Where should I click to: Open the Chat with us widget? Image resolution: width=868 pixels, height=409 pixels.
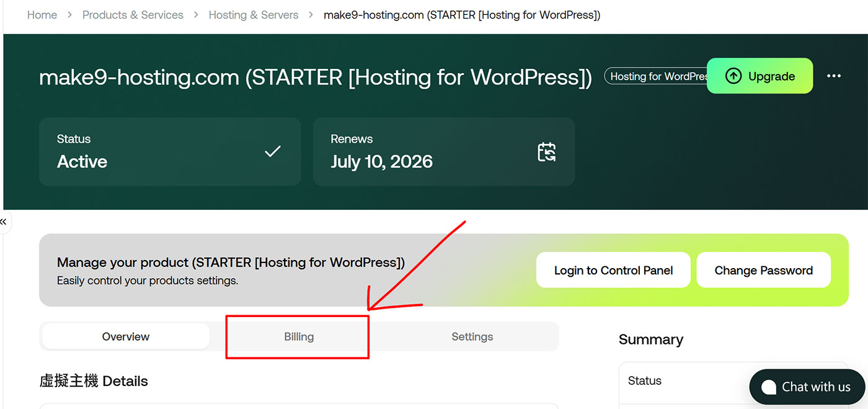click(808, 387)
